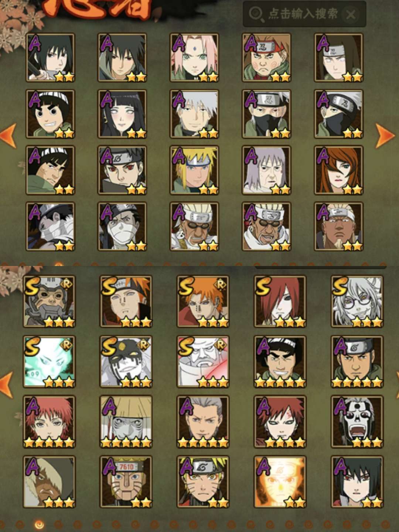Go to previous page with upper left arrow
The image size is (399, 532).
[x=8, y=136]
